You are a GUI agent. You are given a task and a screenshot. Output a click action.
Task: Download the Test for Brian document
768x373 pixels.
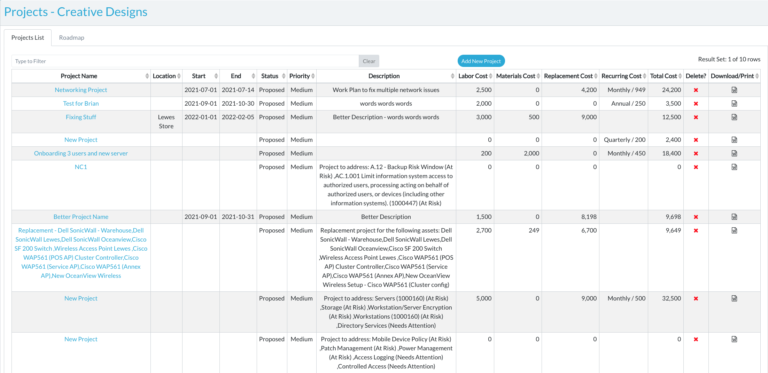(734, 104)
